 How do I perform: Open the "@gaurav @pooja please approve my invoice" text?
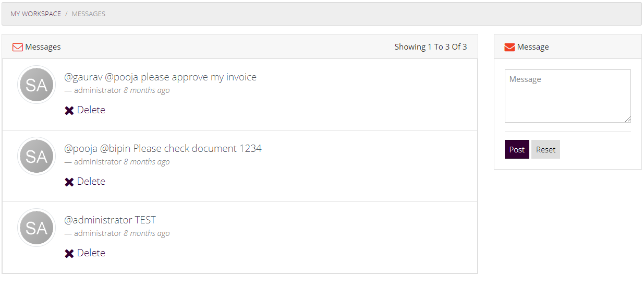161,77
